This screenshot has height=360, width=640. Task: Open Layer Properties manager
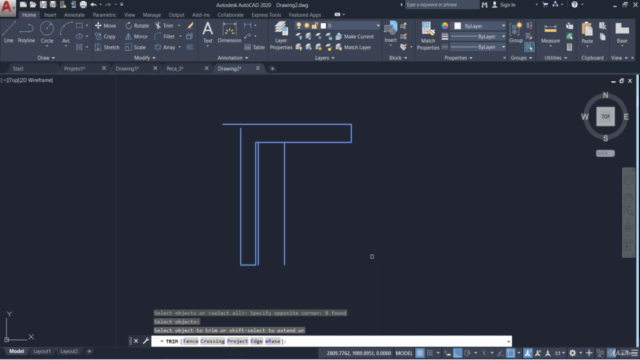281,36
